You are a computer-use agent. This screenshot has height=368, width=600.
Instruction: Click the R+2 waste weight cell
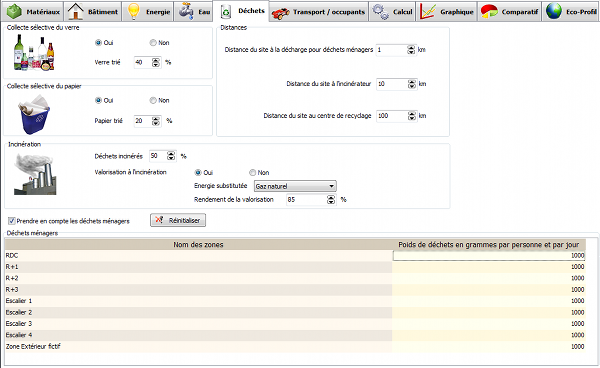coord(489,278)
